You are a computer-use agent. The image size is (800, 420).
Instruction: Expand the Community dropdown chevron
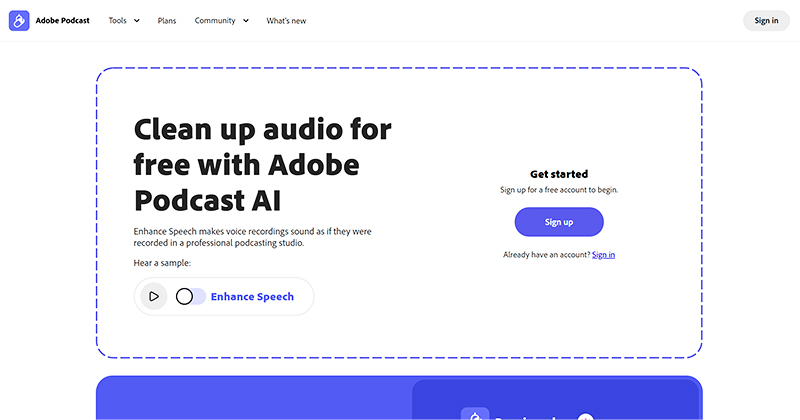point(245,21)
